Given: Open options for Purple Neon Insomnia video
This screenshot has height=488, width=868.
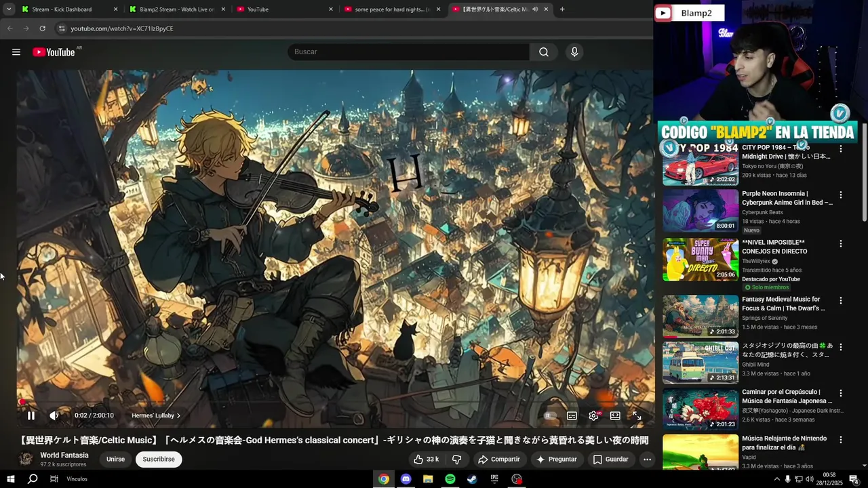Looking at the screenshot, I should 841,195.
